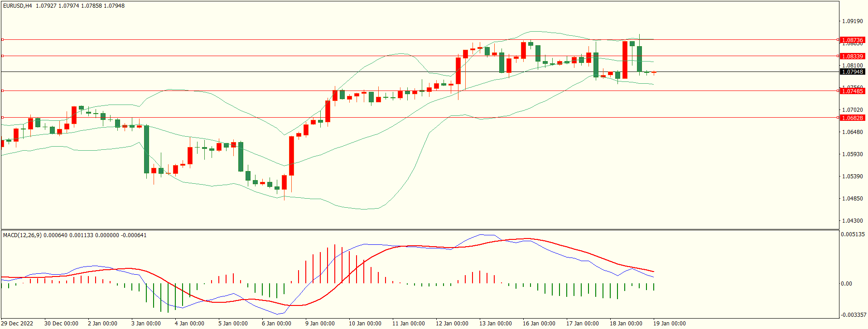Click the 9 Jan 00:00 date label
Image resolution: width=868 pixels, height=329 pixels.
(320, 324)
